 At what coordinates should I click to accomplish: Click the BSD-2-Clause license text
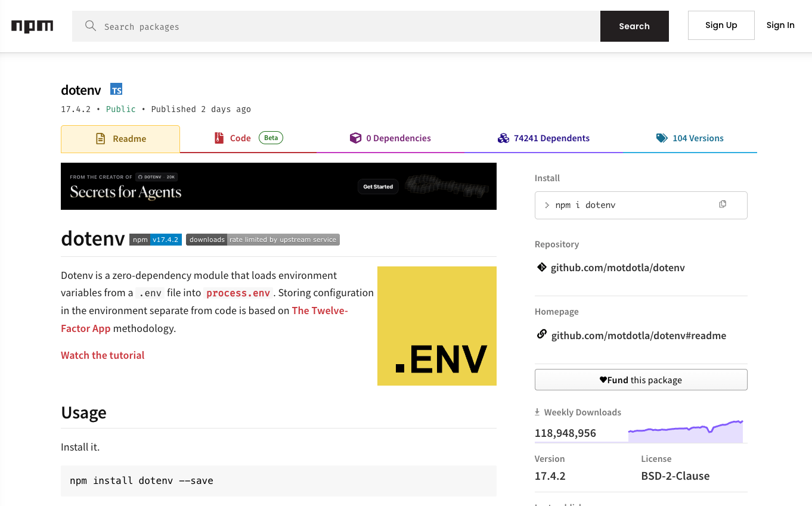(x=675, y=476)
